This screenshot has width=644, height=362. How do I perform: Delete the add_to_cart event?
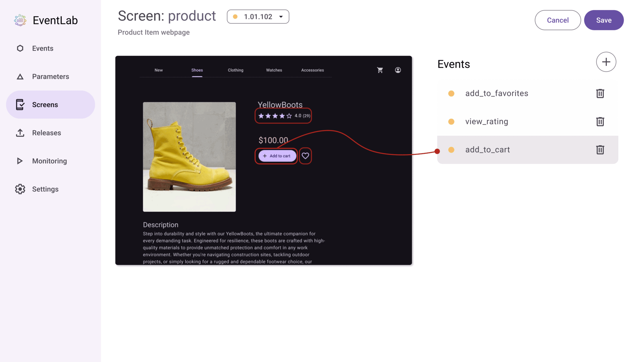click(x=600, y=150)
